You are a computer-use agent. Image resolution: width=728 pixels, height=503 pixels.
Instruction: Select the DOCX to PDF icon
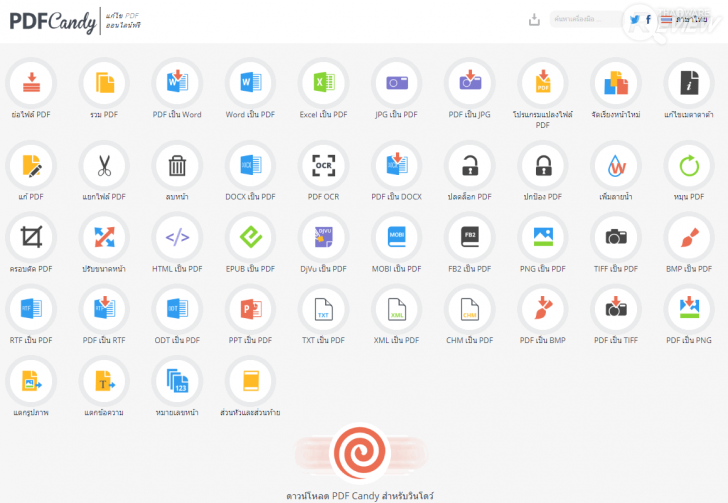(x=251, y=165)
